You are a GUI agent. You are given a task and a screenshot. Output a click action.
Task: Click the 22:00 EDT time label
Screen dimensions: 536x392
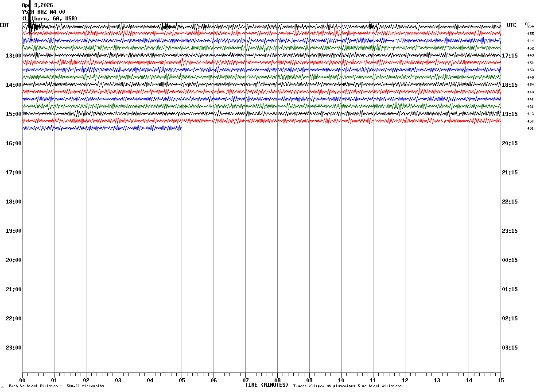click(14, 319)
